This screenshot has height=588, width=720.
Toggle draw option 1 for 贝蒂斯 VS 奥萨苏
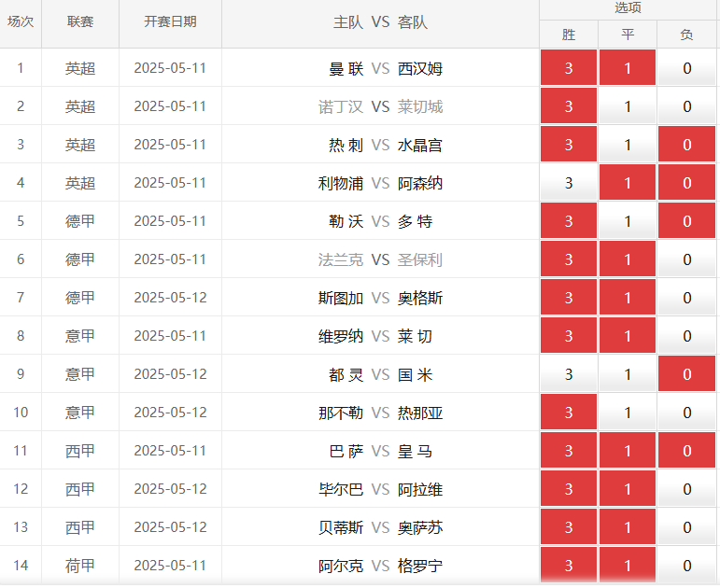point(628,527)
